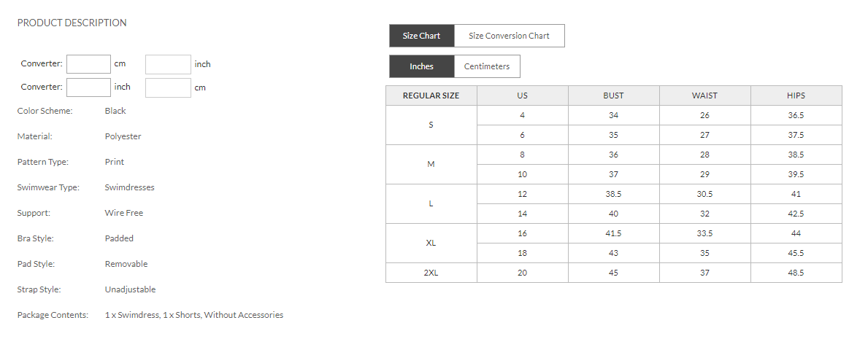The width and height of the screenshot is (868, 339).
Task: Click the PRODUCT DESCRIPTION heading
Action: (72, 23)
